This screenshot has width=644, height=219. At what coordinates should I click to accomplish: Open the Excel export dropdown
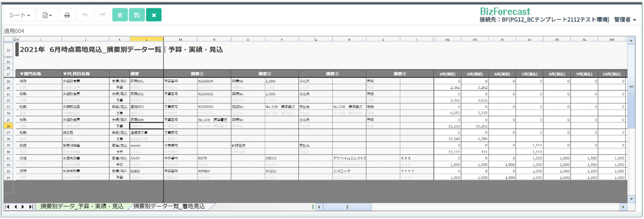[47, 15]
